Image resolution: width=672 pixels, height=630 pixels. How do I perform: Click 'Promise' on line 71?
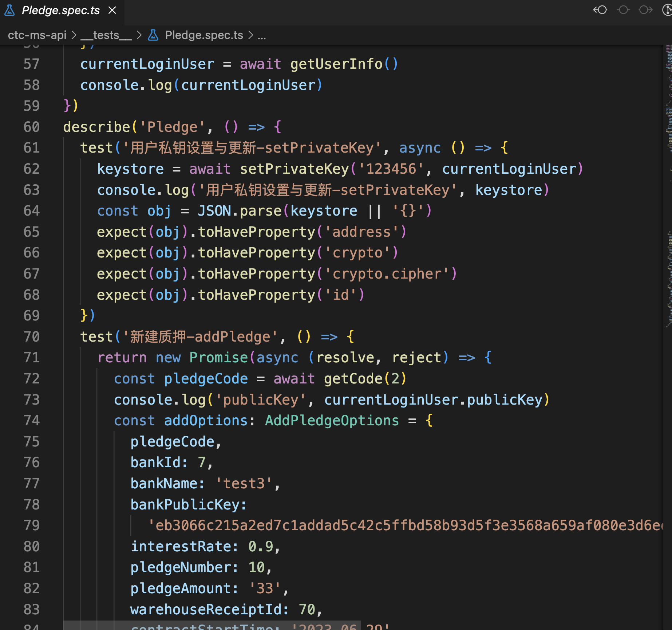point(219,358)
